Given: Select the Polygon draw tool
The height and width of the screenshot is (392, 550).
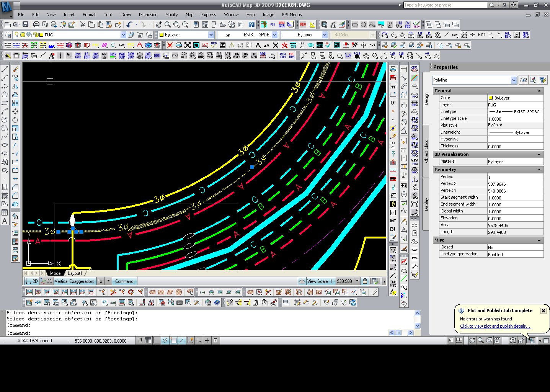Looking at the screenshot, I should (x=5, y=95).
